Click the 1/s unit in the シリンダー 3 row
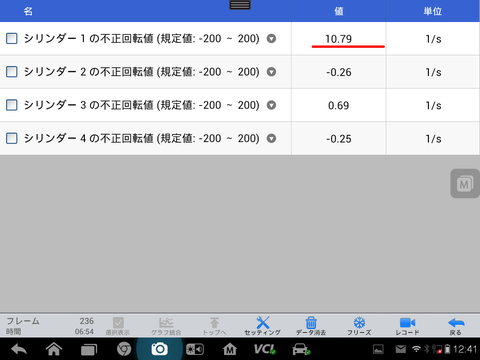The height and width of the screenshot is (360, 480). click(433, 106)
